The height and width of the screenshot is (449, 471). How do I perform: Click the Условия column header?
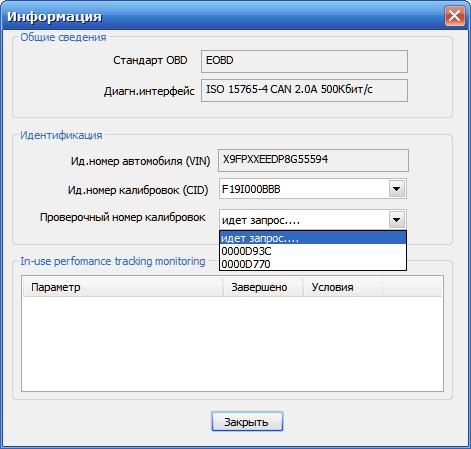343,287
